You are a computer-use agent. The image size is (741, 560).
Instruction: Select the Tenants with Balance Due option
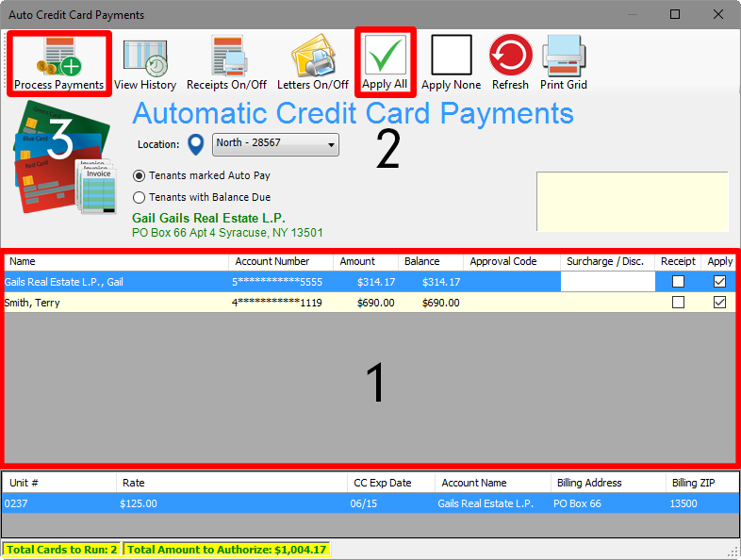140,197
